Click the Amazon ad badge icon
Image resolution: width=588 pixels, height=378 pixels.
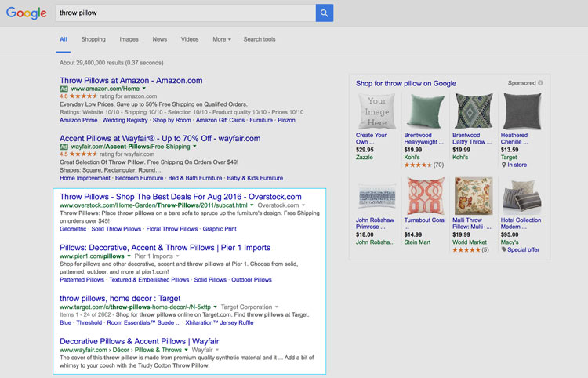pos(64,89)
